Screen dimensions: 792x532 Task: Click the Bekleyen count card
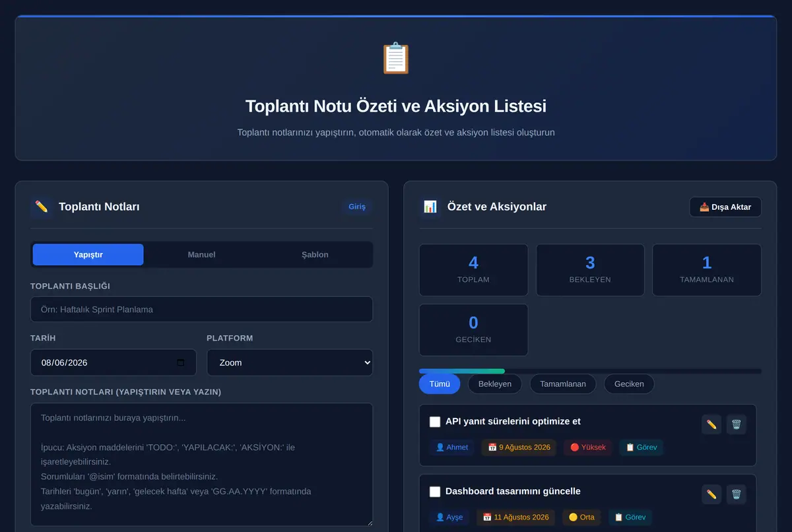(x=590, y=270)
